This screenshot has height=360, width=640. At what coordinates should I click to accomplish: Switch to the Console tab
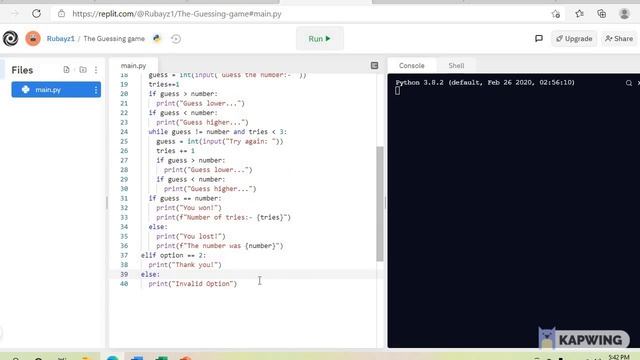(411, 65)
